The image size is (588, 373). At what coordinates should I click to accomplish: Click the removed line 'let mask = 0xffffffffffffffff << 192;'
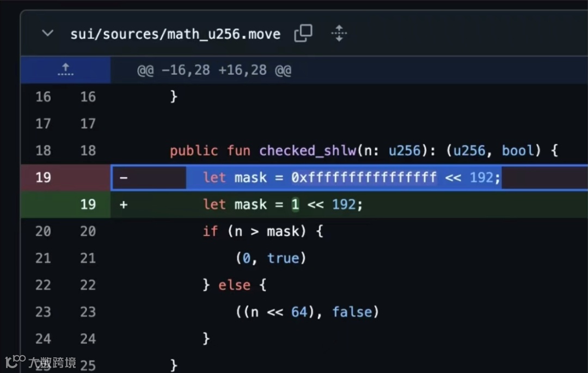[x=351, y=178]
